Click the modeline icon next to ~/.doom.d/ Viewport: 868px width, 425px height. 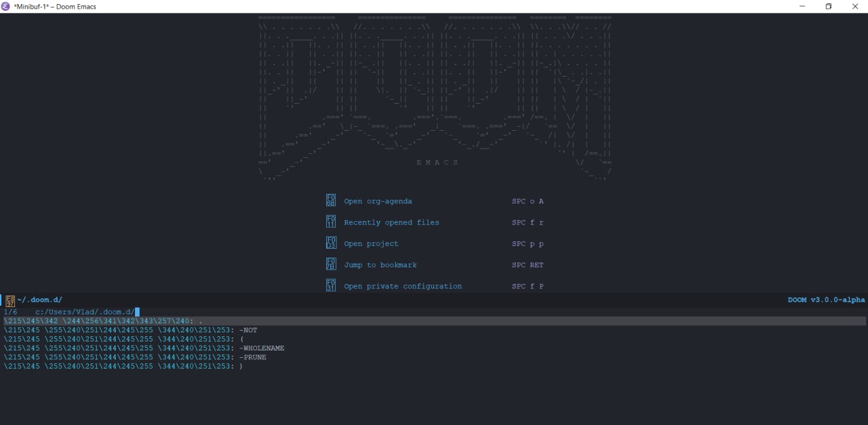tap(10, 300)
